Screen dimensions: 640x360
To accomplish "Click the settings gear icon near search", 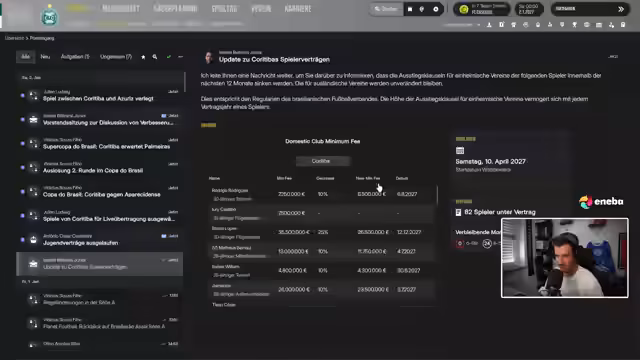I will pyautogui.click(x=436, y=9).
